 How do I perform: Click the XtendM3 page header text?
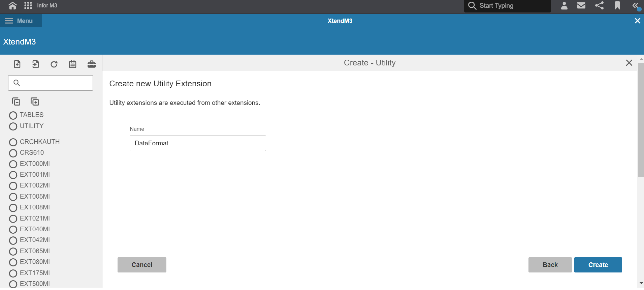pyautogui.click(x=20, y=42)
